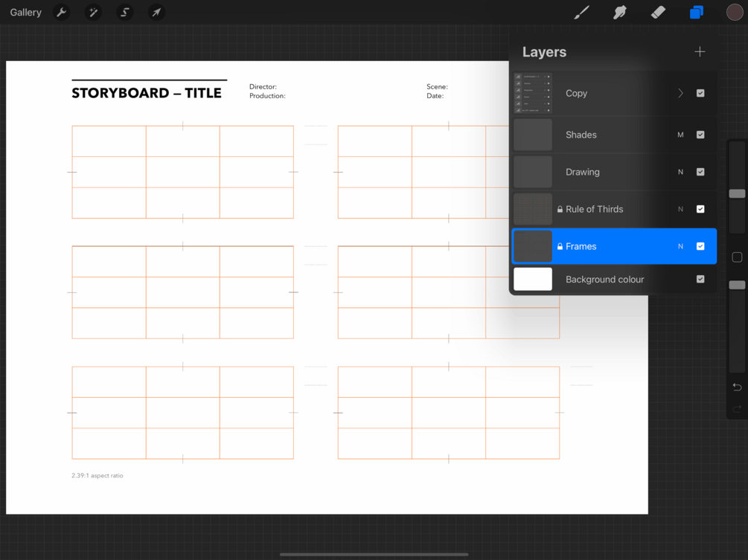Image resolution: width=748 pixels, height=560 pixels.
Task: Open blend mode M for Shades
Action: pos(681,135)
